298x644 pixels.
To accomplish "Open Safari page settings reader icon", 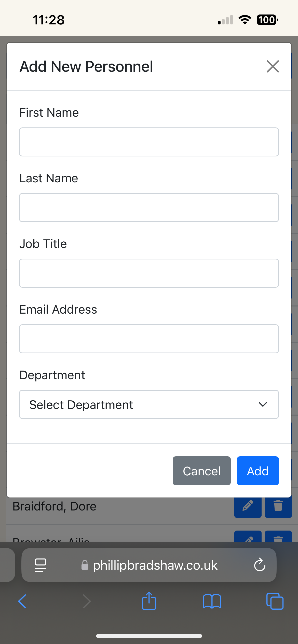I will (40, 565).
